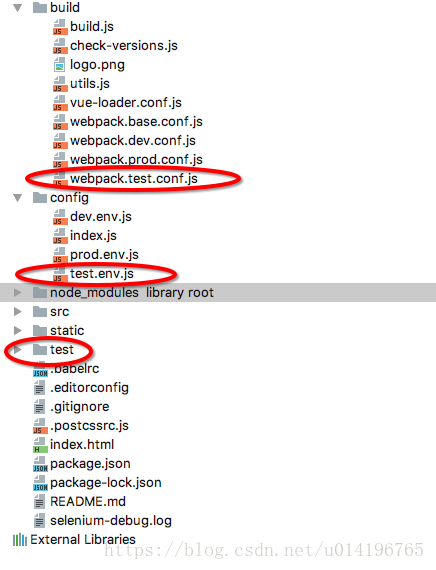Click the logo.png image file icon
436x570 pixels.
tap(60, 65)
